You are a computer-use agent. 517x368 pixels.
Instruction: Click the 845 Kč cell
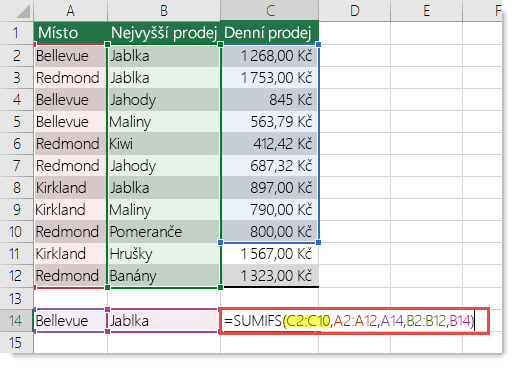click(269, 100)
